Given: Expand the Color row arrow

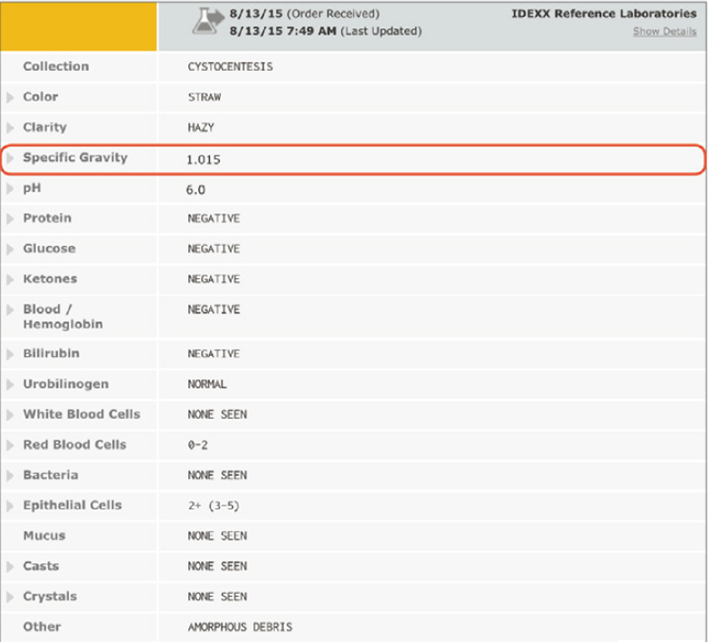Looking at the screenshot, I should pyautogui.click(x=10, y=97).
